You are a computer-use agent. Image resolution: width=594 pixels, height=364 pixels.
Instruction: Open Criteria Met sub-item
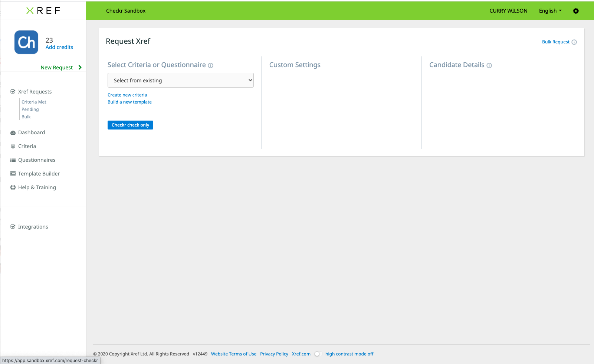coord(34,102)
